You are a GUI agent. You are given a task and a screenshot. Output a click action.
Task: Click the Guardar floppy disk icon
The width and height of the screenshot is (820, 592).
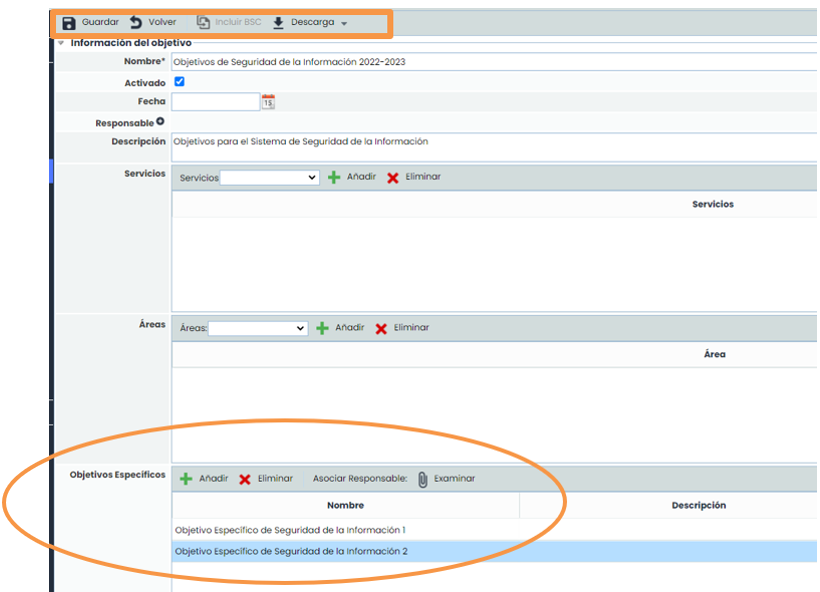(69, 22)
